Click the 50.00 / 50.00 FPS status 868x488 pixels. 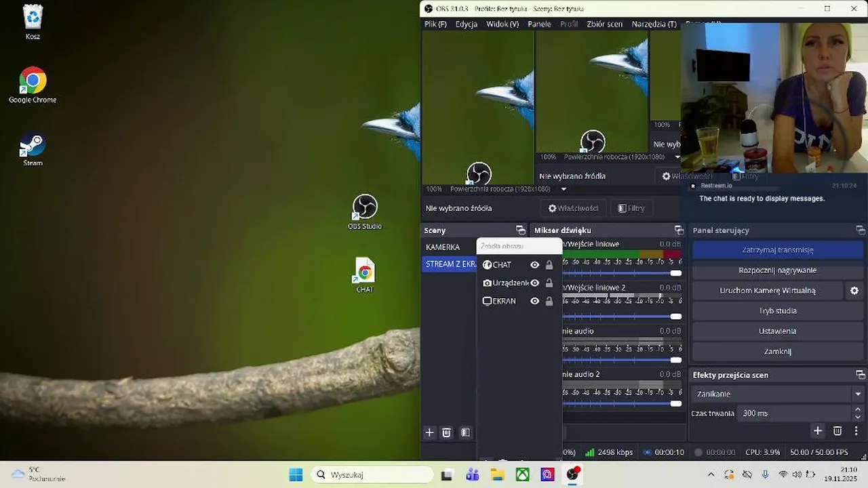pos(819,452)
